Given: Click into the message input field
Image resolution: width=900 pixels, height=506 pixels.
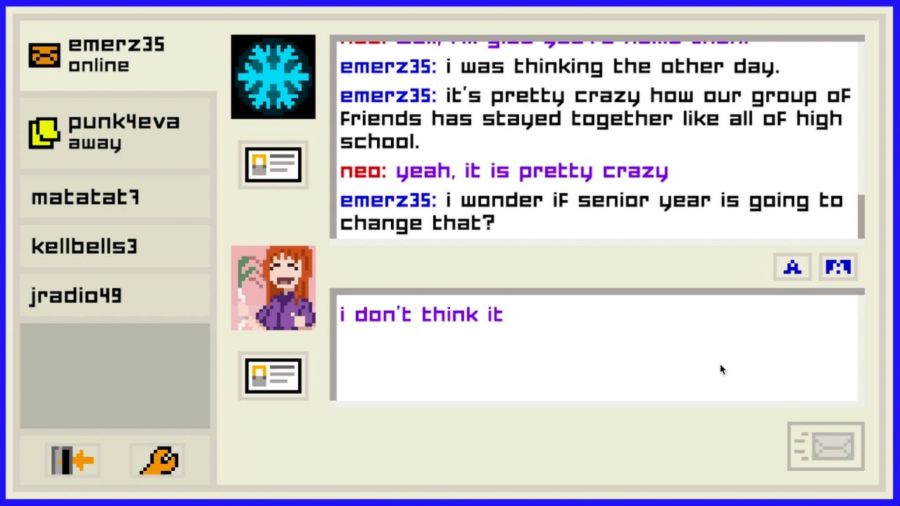Looking at the screenshot, I should [x=597, y=348].
